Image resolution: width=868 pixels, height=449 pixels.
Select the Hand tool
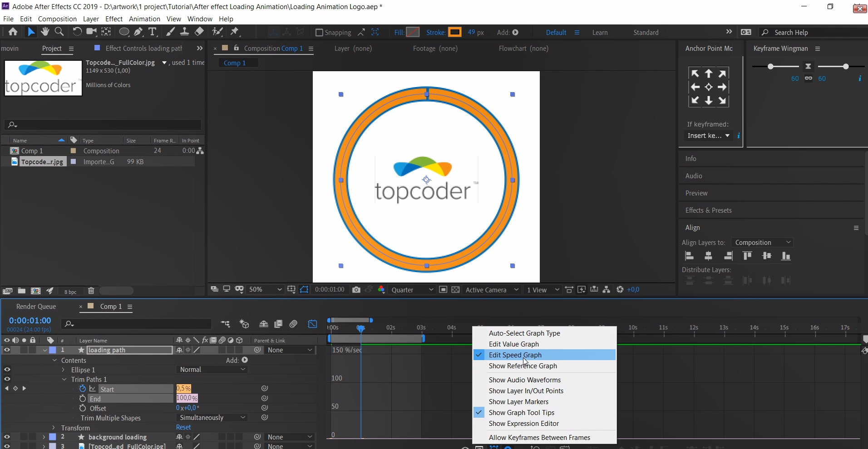click(x=44, y=32)
